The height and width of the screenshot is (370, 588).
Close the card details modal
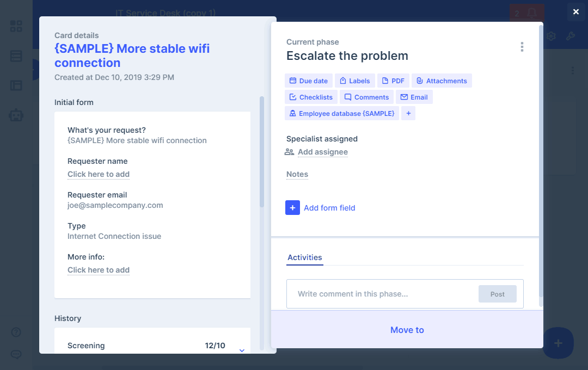(x=576, y=12)
